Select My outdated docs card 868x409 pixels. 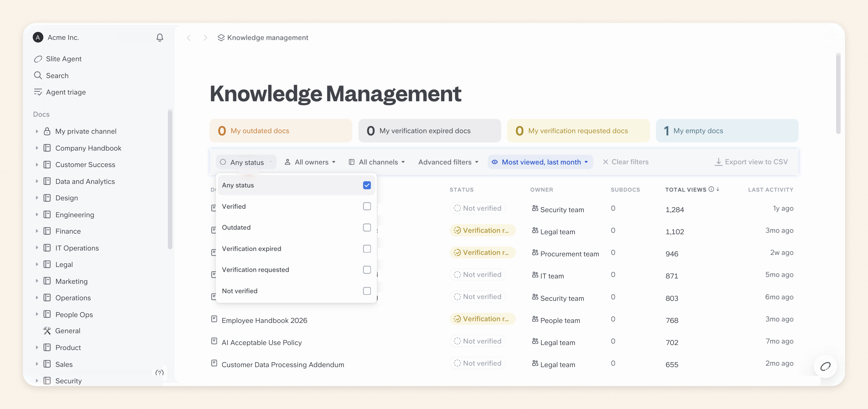[x=281, y=131]
